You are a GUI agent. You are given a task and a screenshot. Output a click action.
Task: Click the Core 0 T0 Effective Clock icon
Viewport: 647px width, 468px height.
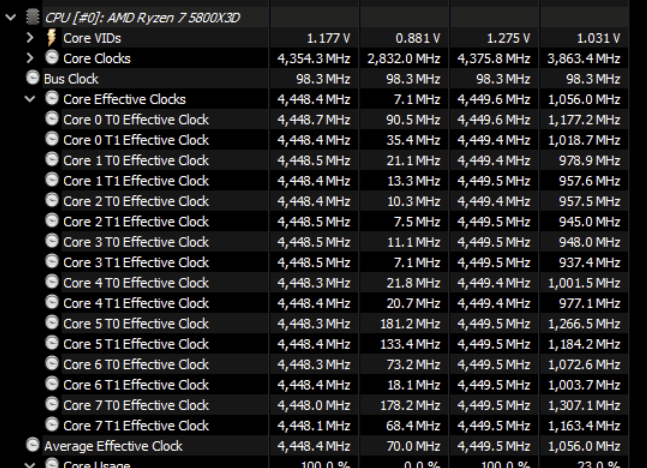[x=52, y=118]
